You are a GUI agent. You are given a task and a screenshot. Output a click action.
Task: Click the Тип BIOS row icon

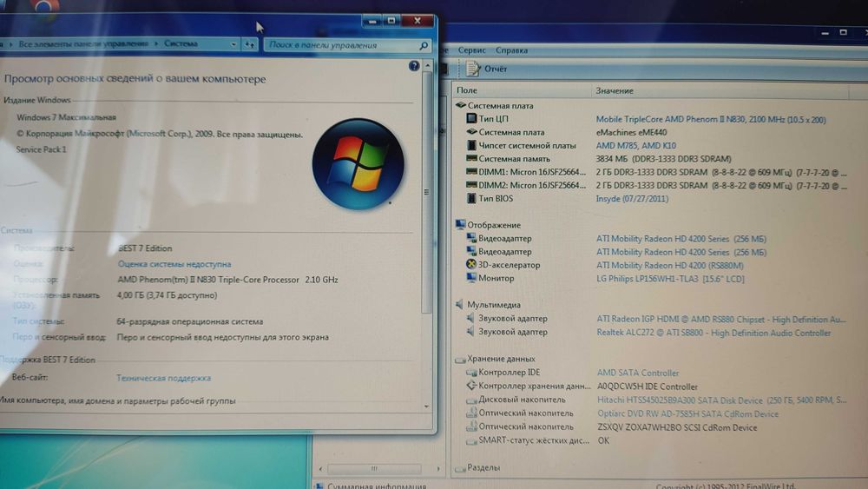471,198
